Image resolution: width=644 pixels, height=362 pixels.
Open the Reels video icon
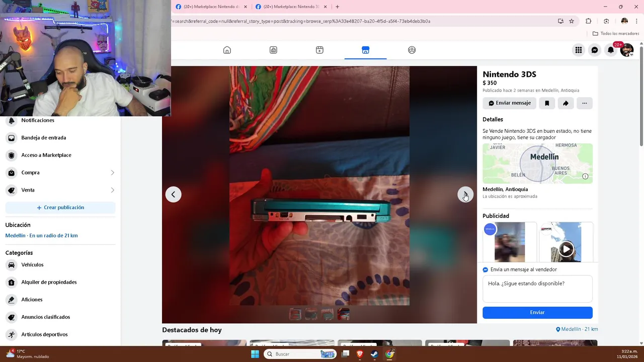point(319,50)
